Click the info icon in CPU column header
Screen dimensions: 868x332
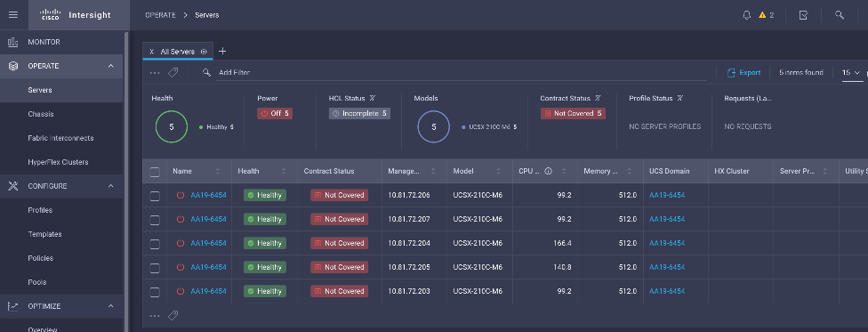[x=548, y=171]
